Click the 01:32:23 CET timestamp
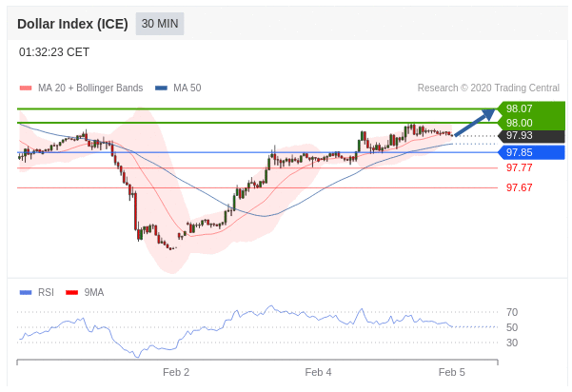Screen dimensions: 572x392 (x=54, y=52)
